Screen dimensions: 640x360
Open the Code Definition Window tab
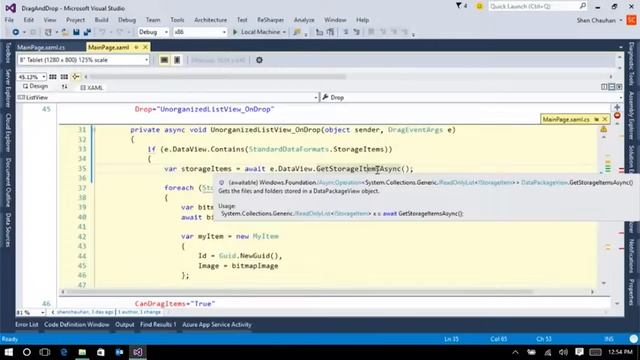click(77, 324)
